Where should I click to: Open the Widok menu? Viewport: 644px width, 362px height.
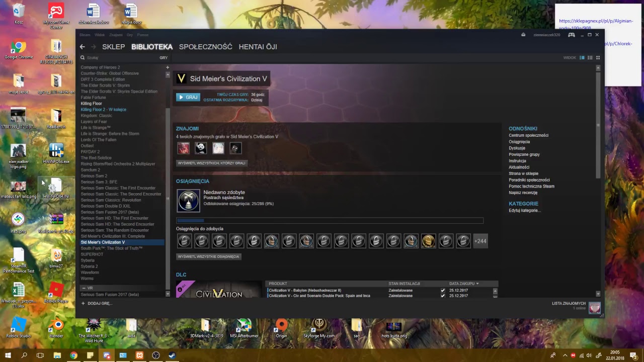(x=100, y=35)
